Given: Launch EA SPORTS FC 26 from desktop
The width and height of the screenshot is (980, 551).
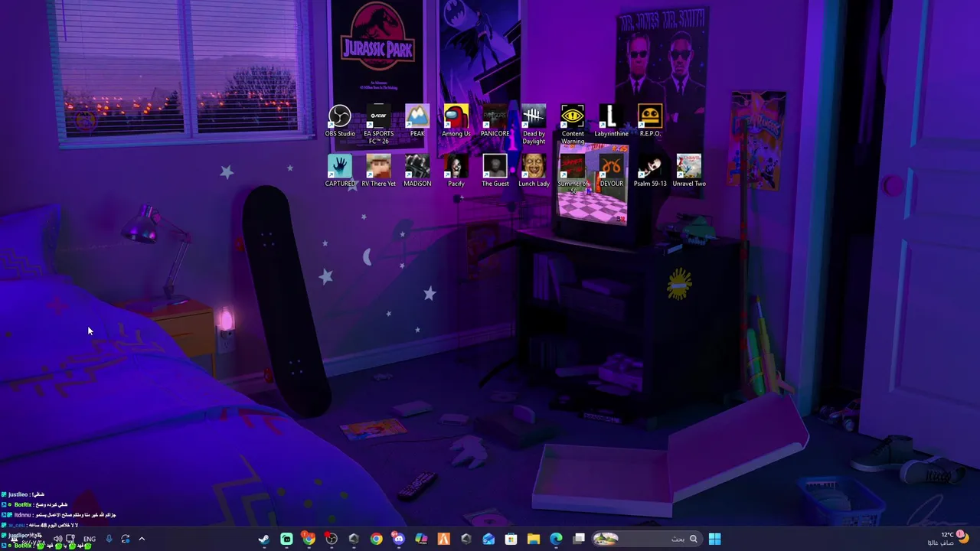Looking at the screenshot, I should click(378, 125).
